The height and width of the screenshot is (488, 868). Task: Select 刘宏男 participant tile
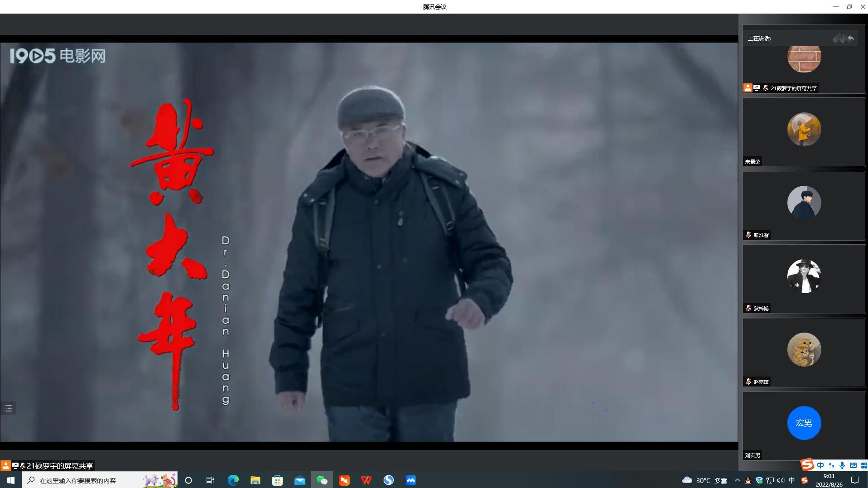(804, 425)
